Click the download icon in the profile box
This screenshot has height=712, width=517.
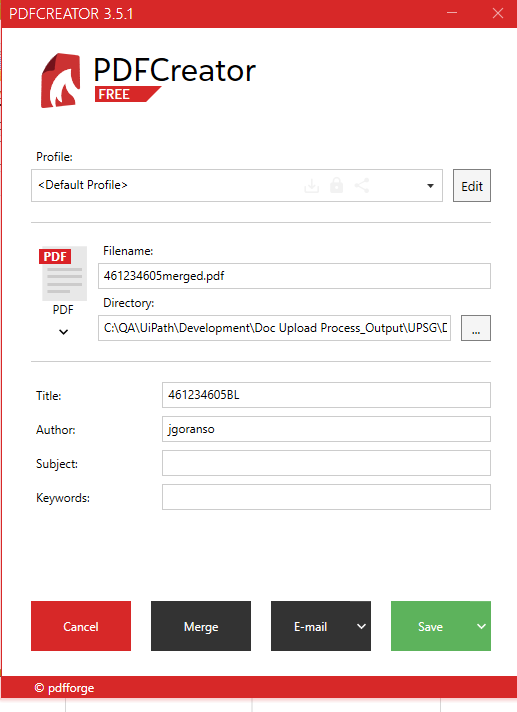(311, 185)
